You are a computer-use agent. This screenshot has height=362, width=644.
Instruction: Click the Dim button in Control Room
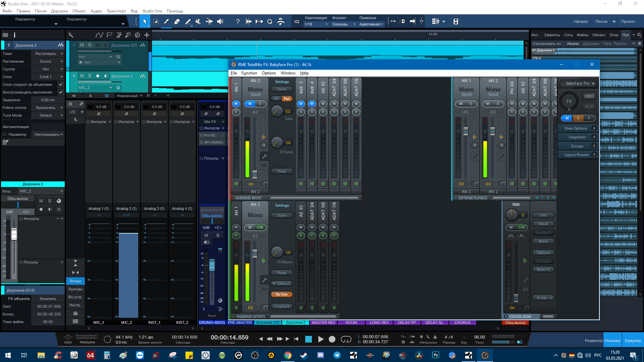click(x=543, y=215)
